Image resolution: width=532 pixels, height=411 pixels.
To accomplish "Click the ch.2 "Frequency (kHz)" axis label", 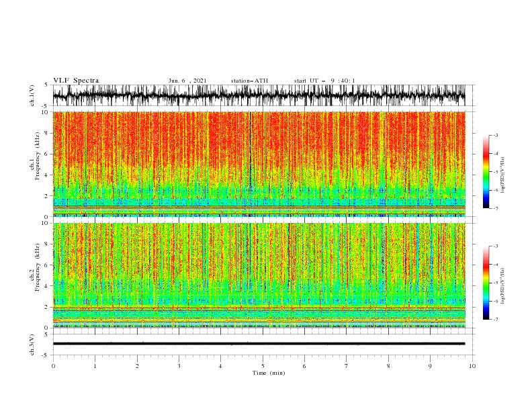I will click(x=38, y=267).
